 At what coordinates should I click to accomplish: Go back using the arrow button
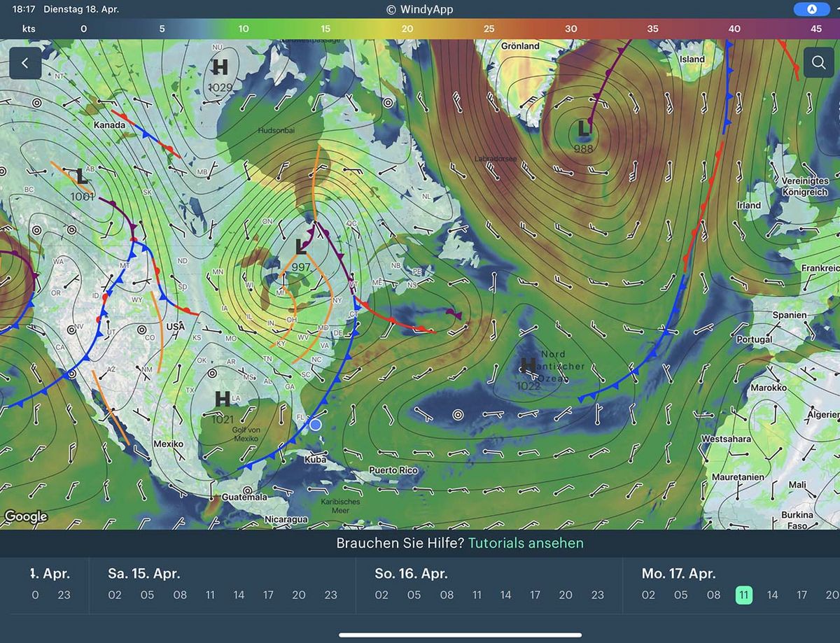point(25,64)
